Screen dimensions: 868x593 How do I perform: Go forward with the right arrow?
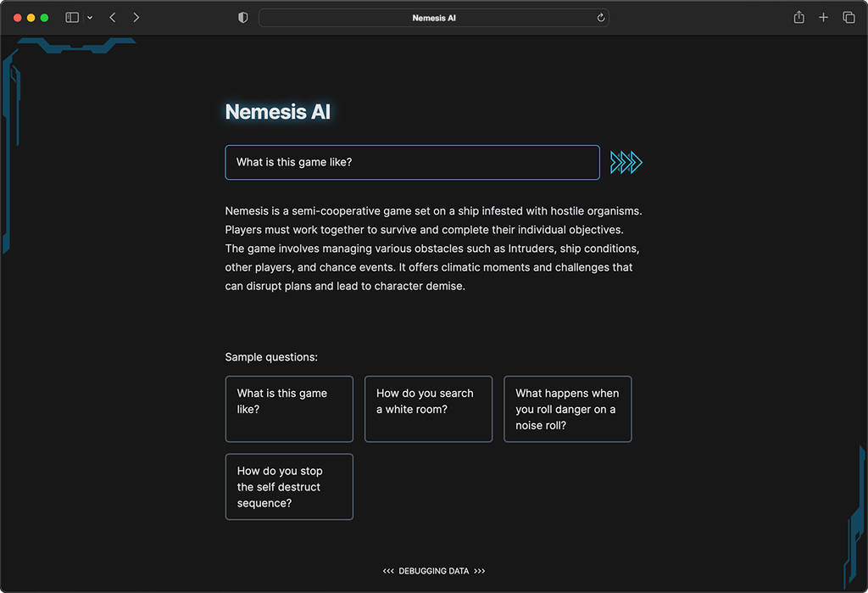point(136,18)
